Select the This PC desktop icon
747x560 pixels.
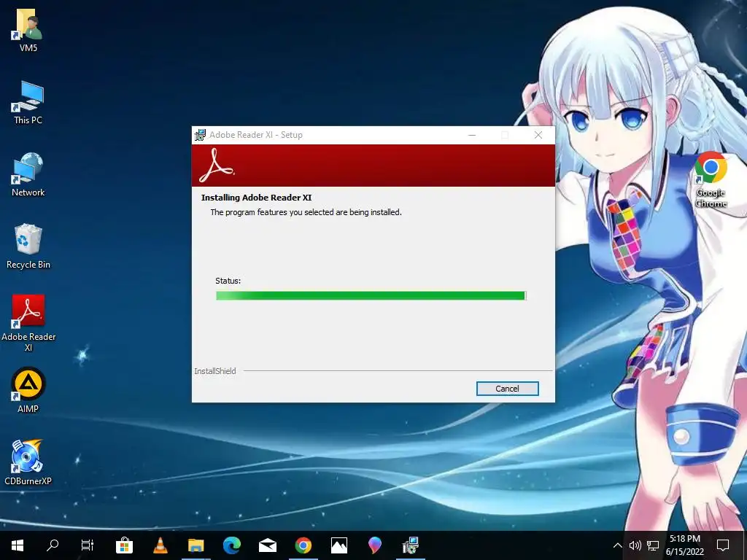tap(28, 102)
